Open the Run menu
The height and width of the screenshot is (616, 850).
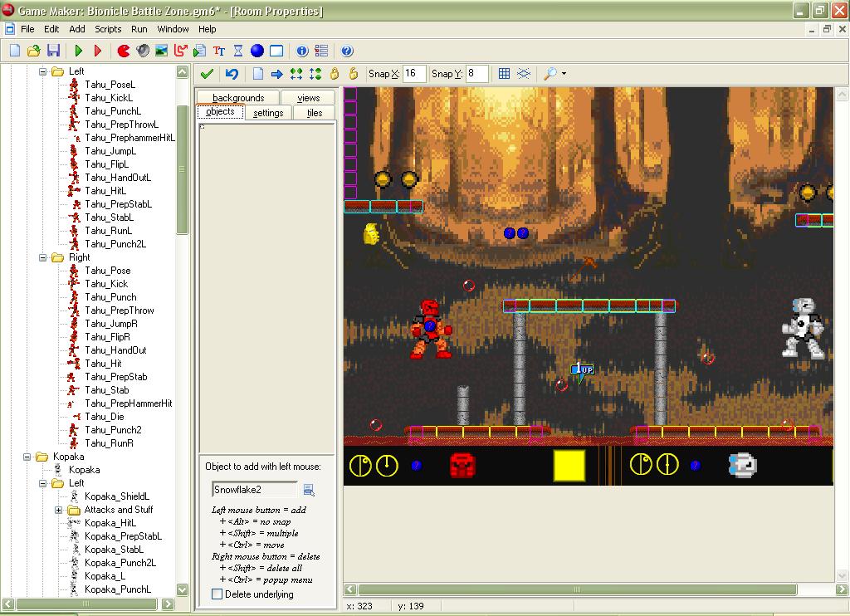click(x=139, y=29)
